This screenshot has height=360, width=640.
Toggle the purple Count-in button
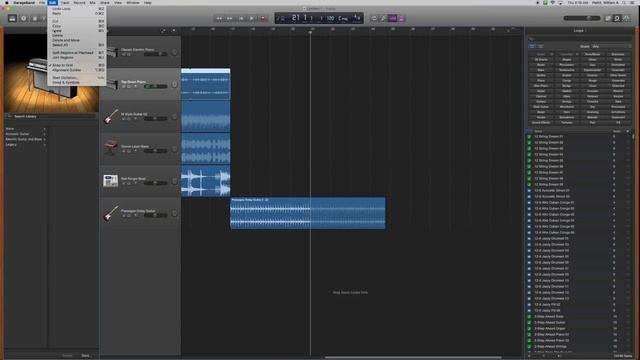[x=392, y=18]
